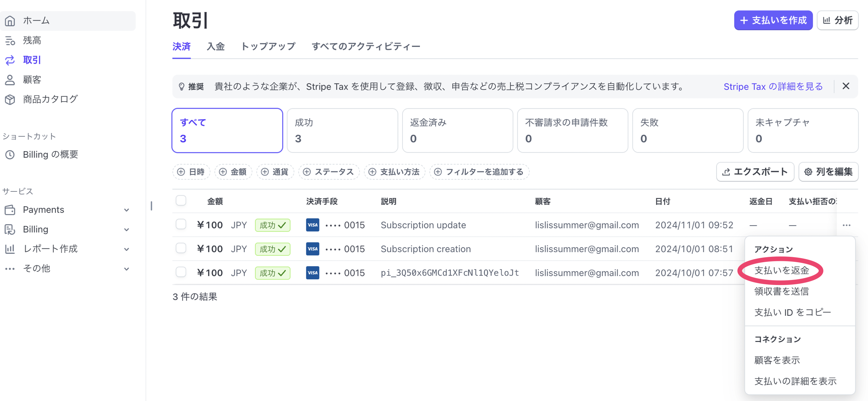Open the レポート作成 section icon
Viewport: 868px width, 401px height.
coord(10,248)
